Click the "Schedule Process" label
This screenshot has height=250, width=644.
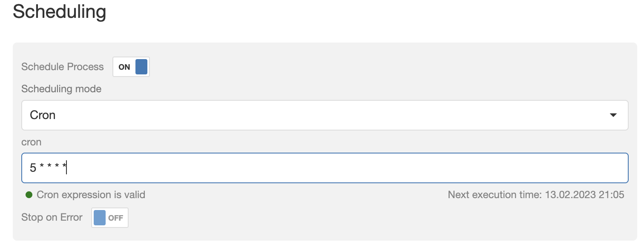[x=63, y=67]
